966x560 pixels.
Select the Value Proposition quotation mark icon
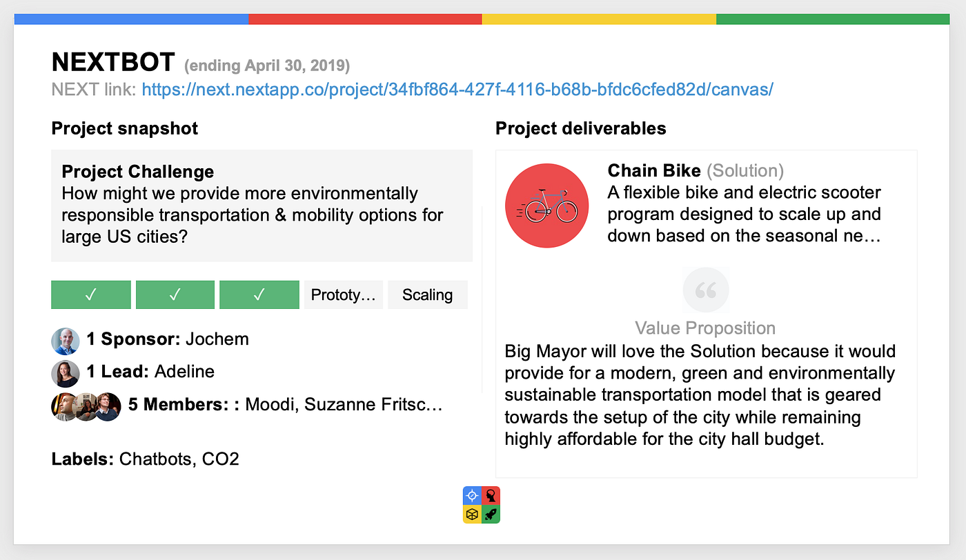[705, 290]
